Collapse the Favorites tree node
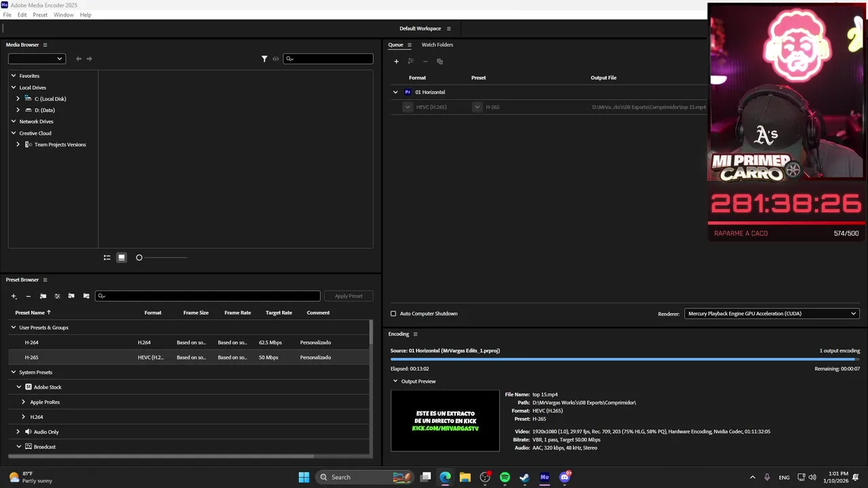Viewport: 868px width, 488px height. point(13,76)
